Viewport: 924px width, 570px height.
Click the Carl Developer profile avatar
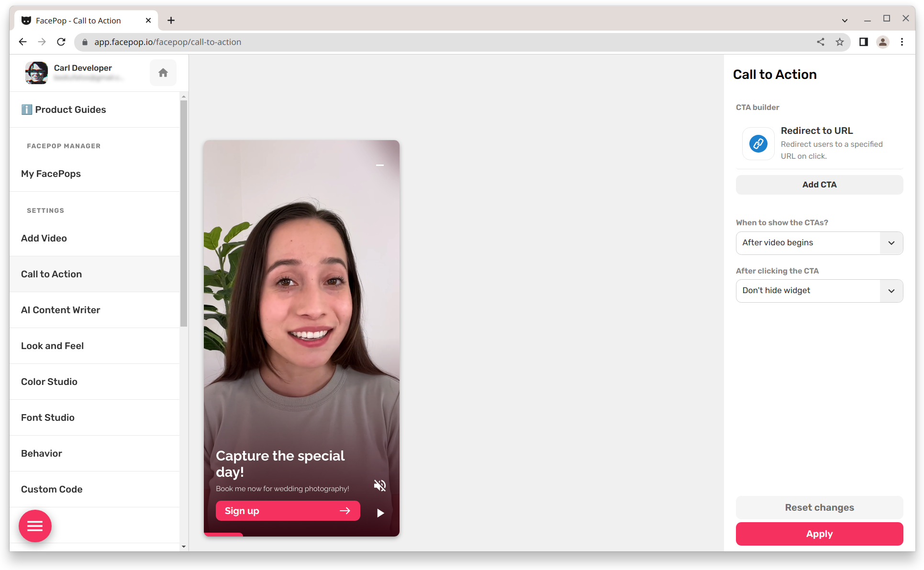35,73
